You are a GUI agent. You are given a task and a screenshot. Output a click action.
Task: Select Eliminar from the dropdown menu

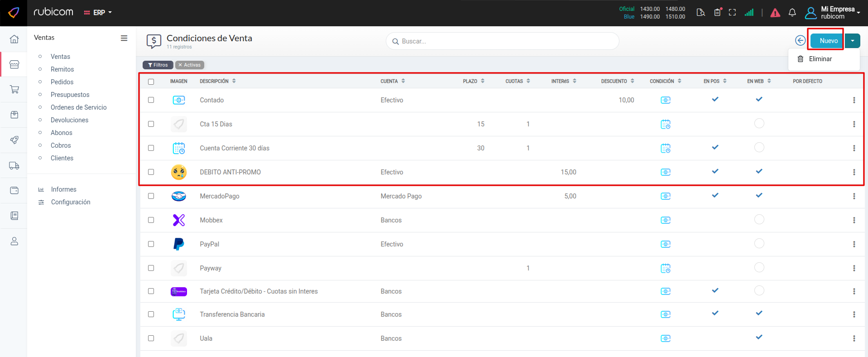point(820,59)
